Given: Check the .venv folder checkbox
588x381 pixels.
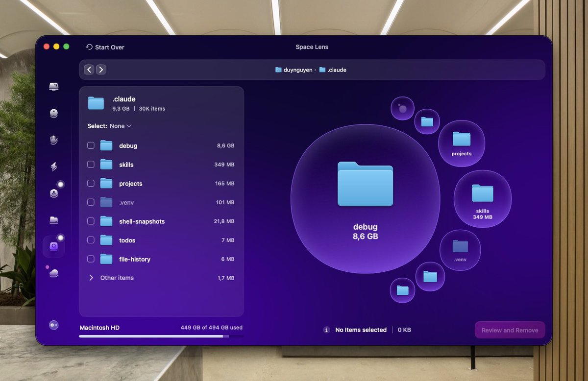Looking at the screenshot, I should [x=91, y=202].
